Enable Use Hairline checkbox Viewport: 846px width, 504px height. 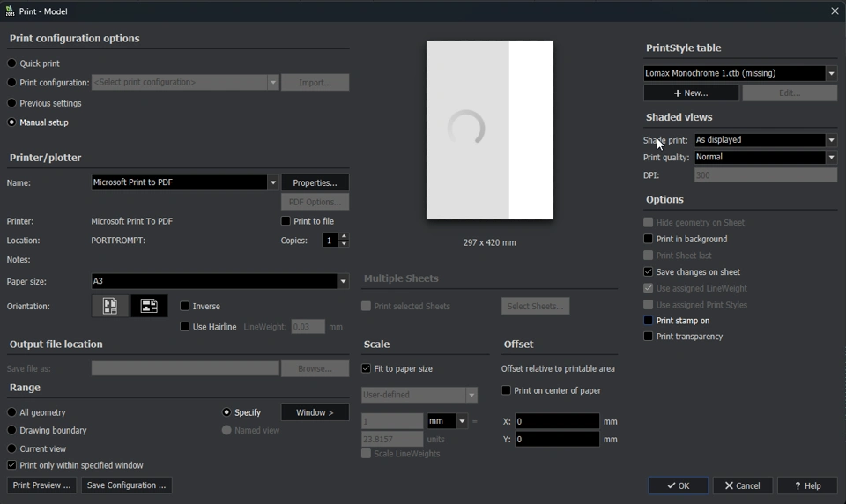(184, 327)
